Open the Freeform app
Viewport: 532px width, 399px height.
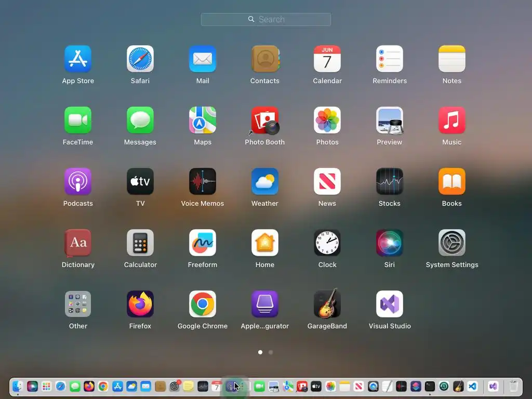click(203, 243)
